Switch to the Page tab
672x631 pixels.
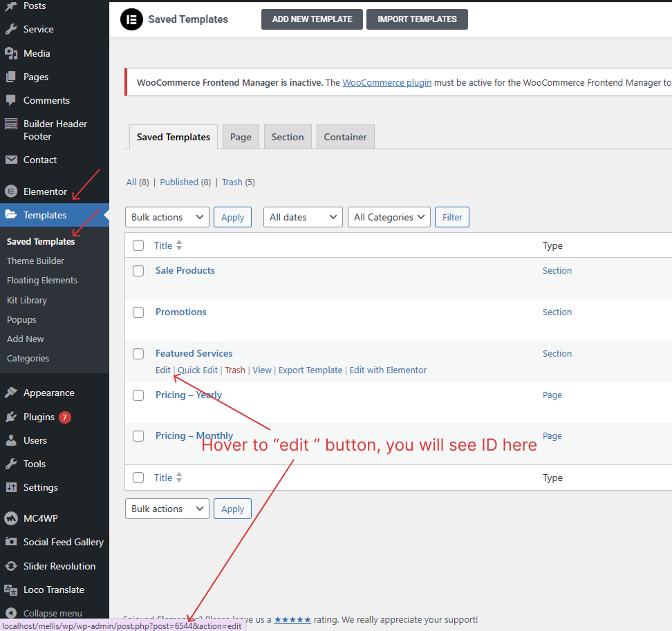[x=241, y=137]
